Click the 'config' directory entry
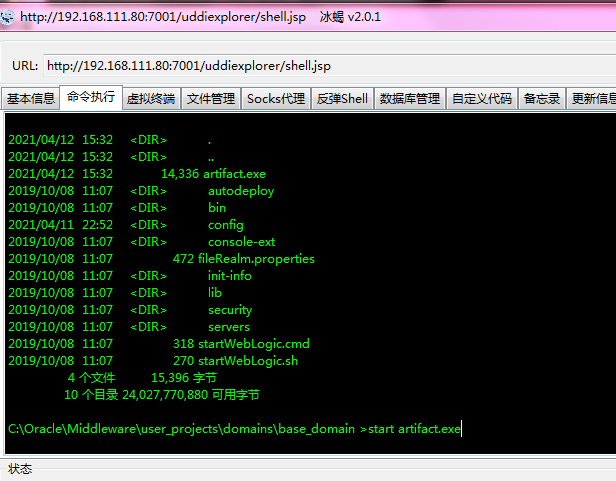The height and width of the screenshot is (481, 616). click(x=226, y=225)
